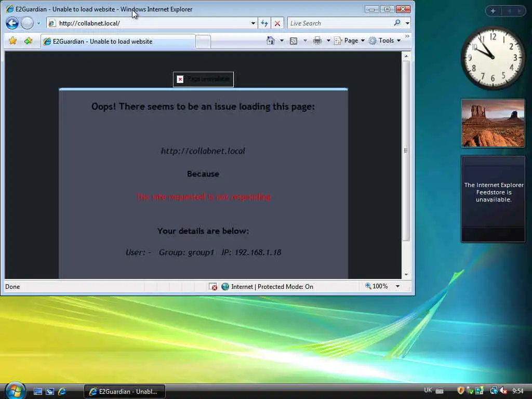Click the http://collabnet.local text on the page
Screen dimensions: 532x399
pos(203,151)
